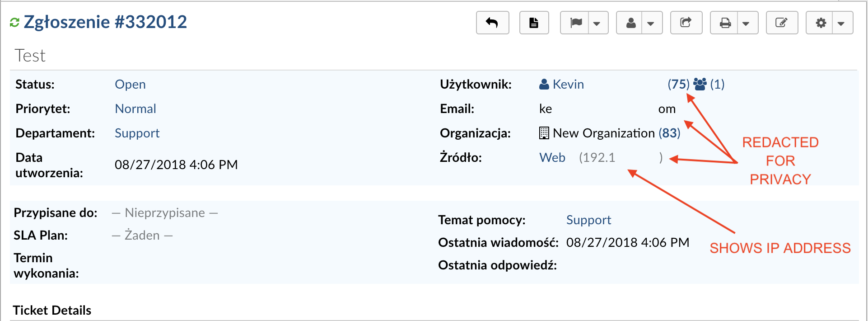Expand the flag status dropdown arrow

pos(597,24)
